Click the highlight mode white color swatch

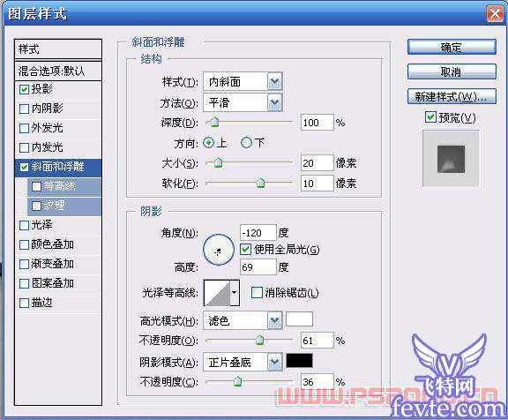click(x=299, y=319)
